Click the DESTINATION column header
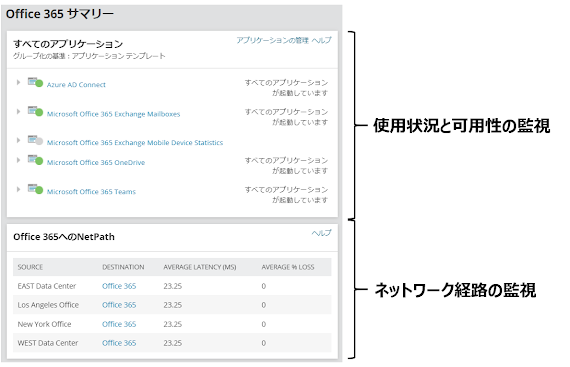 click(x=123, y=267)
